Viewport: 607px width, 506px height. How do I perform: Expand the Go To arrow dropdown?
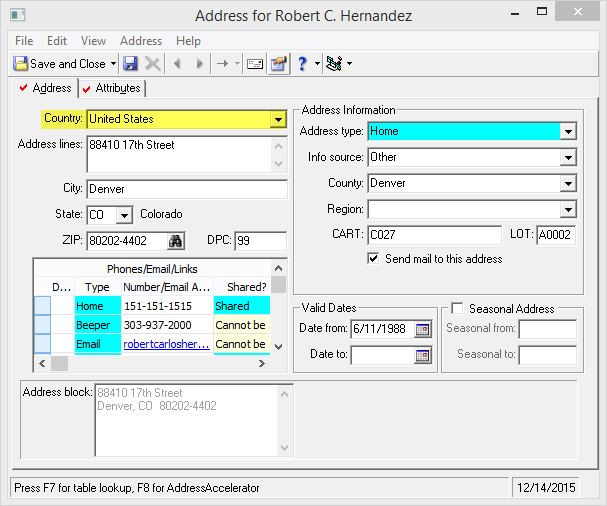click(237, 63)
